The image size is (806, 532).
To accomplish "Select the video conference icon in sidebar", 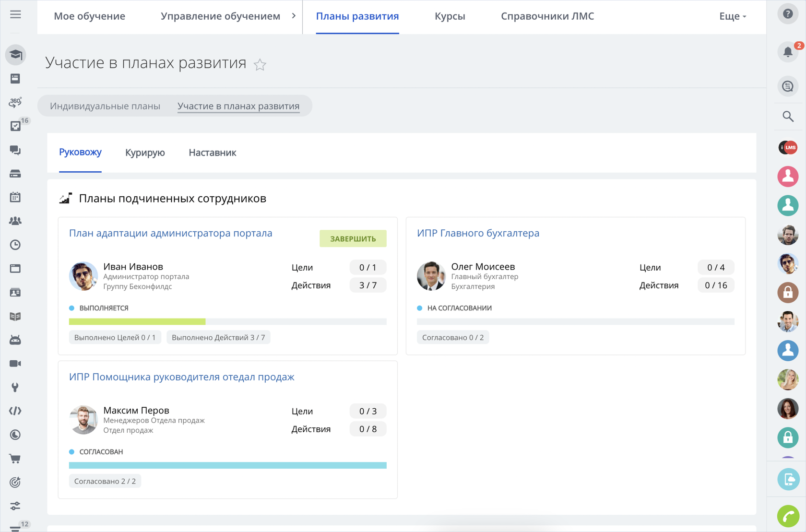I will [15, 363].
